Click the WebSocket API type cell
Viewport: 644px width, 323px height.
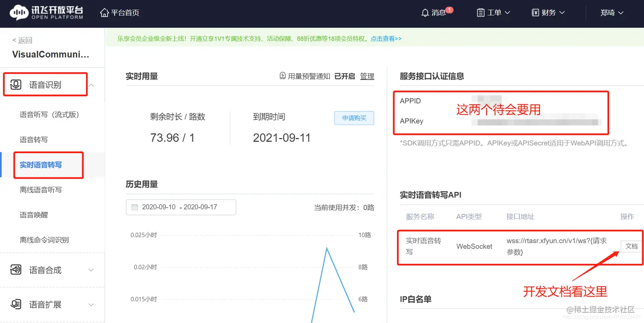(474, 246)
